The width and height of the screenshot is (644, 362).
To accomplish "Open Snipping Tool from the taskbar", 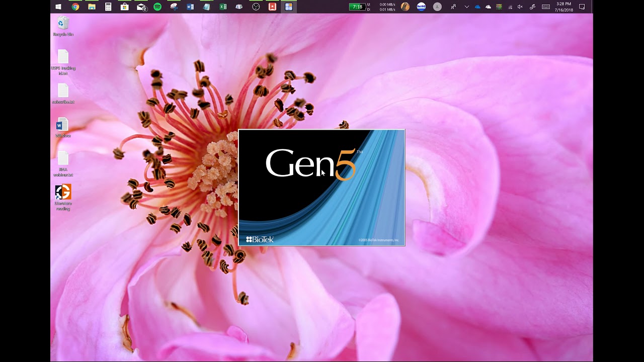I will pos(174,7).
